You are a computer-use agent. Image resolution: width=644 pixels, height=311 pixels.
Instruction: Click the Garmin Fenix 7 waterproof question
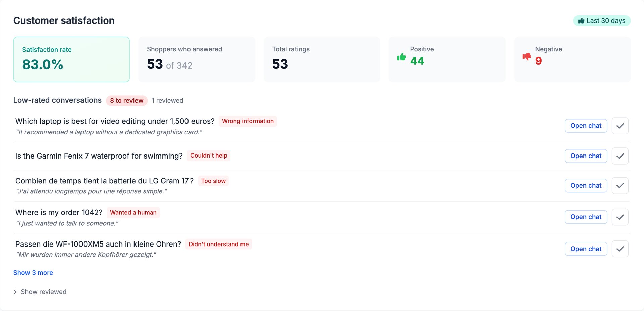pos(99,156)
